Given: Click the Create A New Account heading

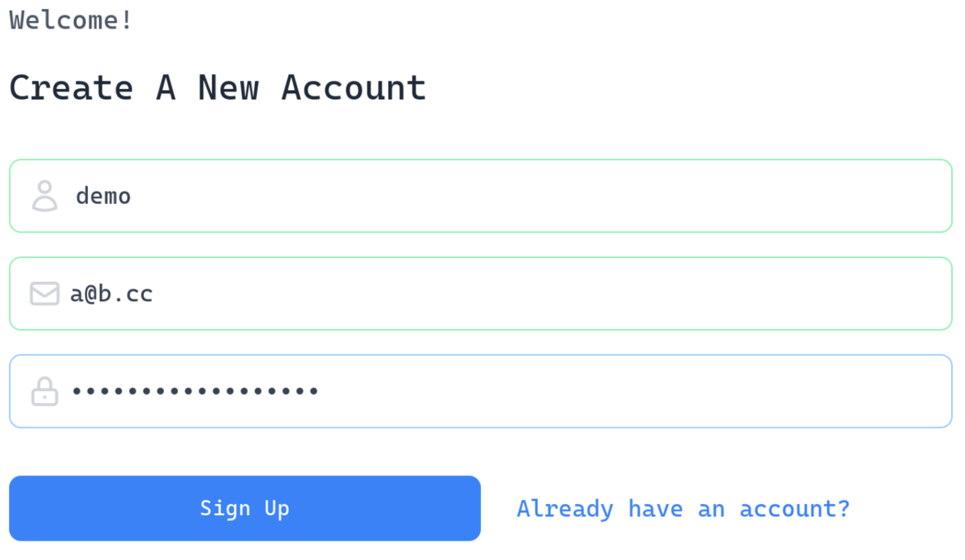Looking at the screenshot, I should pyautogui.click(x=217, y=88).
